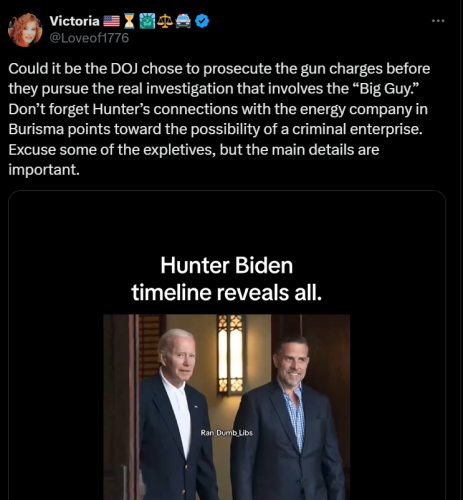This screenshot has height=500, width=463.
Task: Play the embedded video of two men
Action: [227, 407]
